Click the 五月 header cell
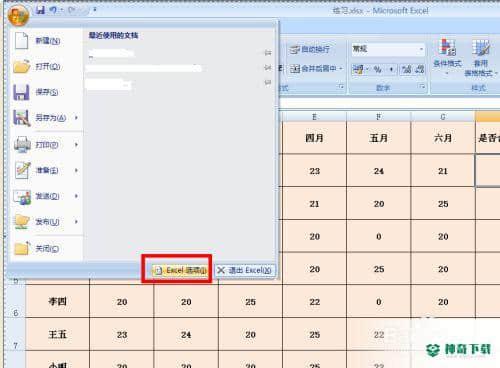500x368 pixels. pos(378,138)
